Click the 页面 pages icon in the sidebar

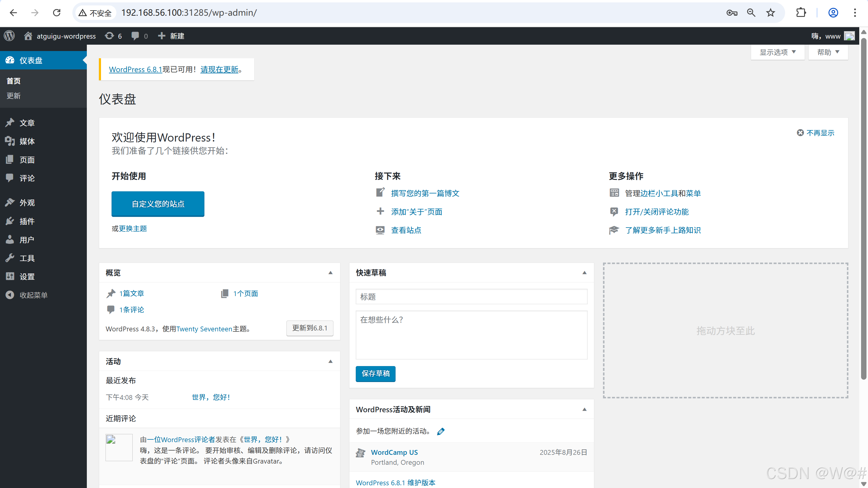tap(10, 160)
